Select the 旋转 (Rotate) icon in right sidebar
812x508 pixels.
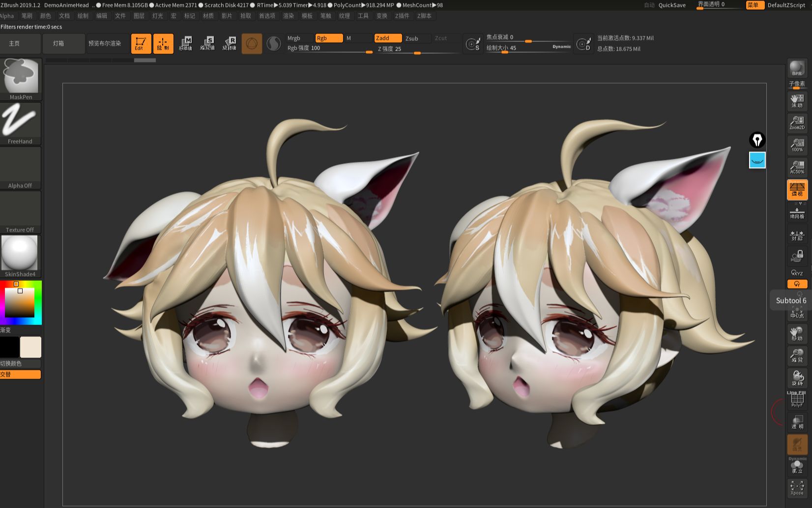pos(797,377)
